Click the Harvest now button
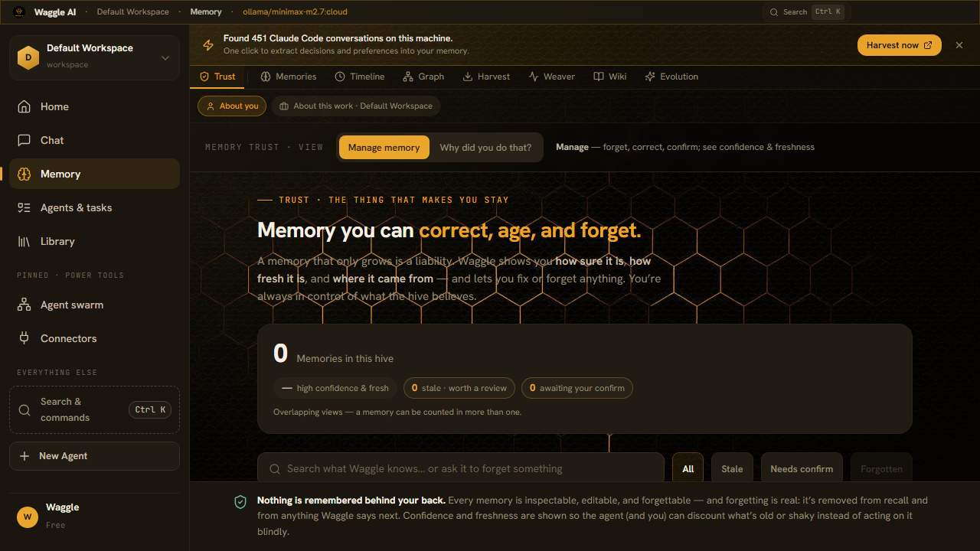Screen dimensions: 980x551 899,45
